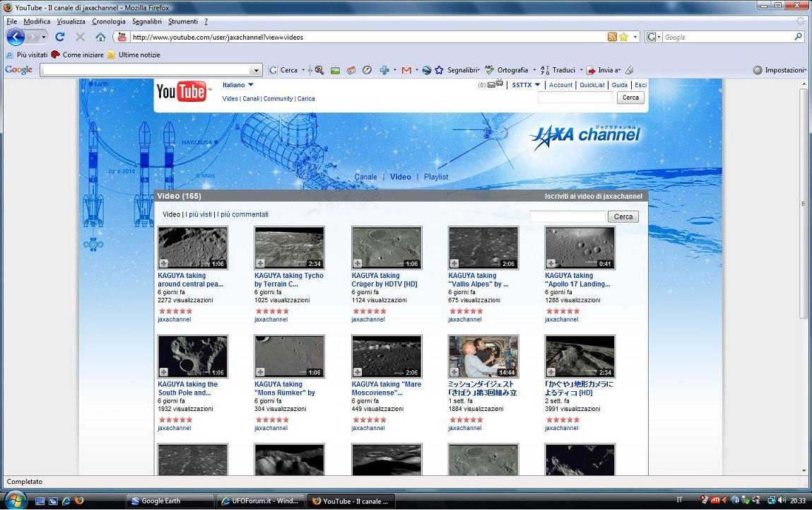Open the Italiano language dropdown

[x=251, y=85]
